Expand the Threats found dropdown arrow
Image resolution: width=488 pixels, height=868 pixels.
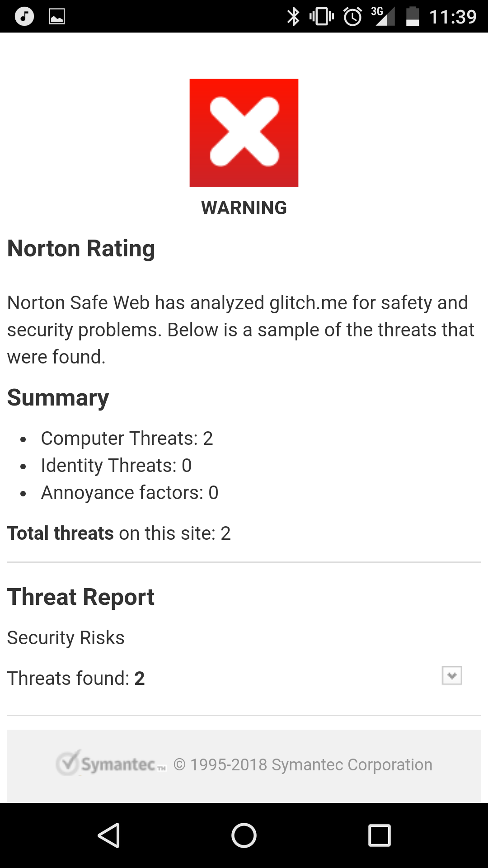(451, 675)
